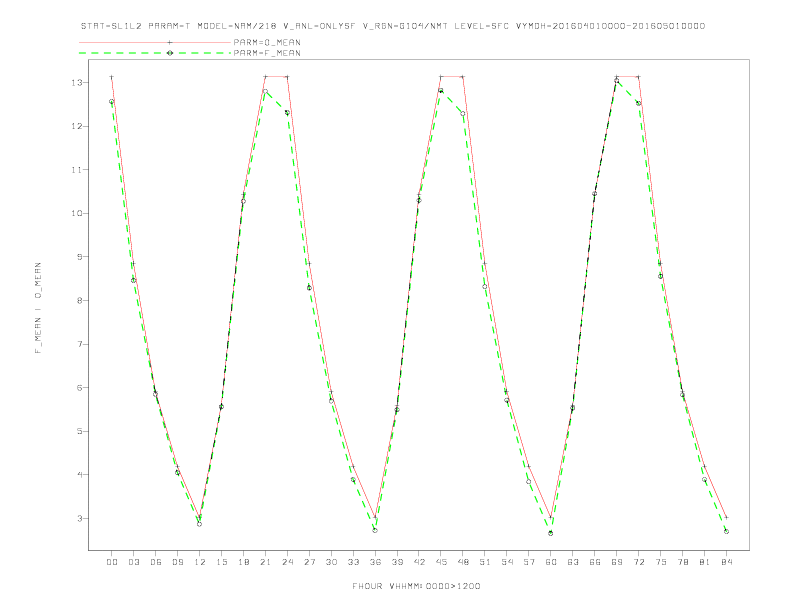This screenshot has height=612, width=792.
Task: Click the FHOUR VHHMM x-axis title
Action: (416, 586)
